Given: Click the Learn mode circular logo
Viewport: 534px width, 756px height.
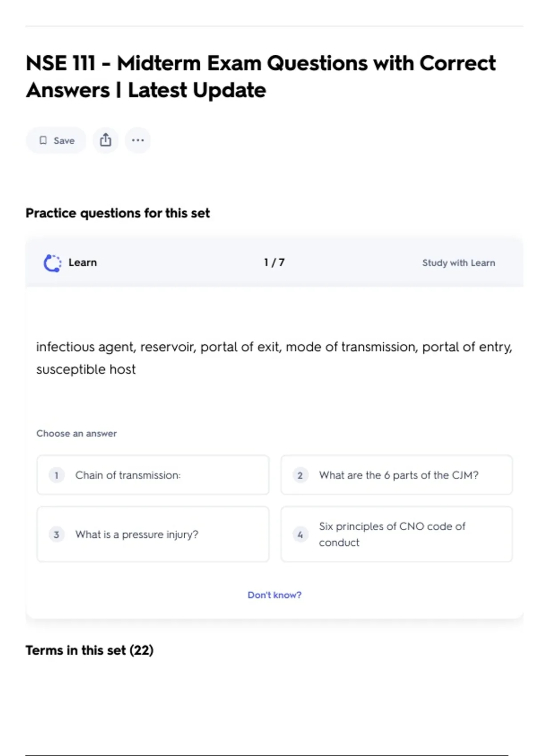Looking at the screenshot, I should (53, 263).
